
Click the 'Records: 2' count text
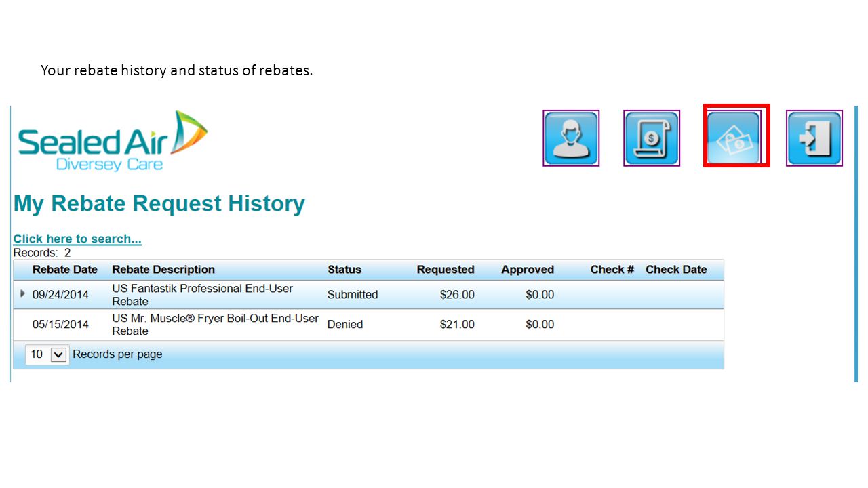tap(42, 253)
